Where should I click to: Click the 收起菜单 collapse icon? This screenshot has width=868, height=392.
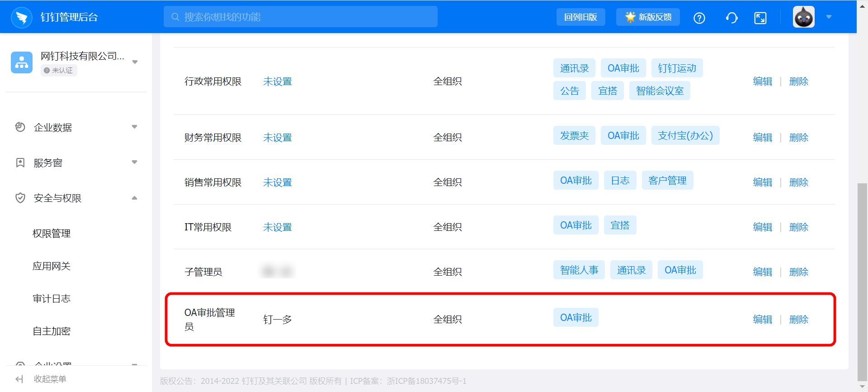(x=19, y=379)
